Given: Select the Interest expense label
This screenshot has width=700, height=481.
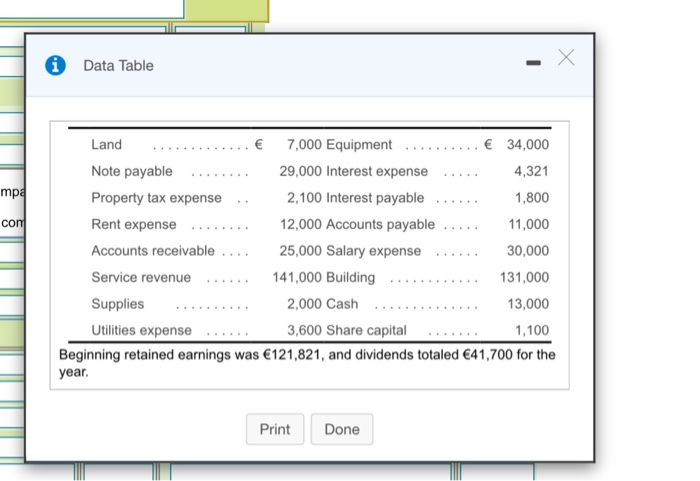Looking at the screenshot, I should (x=377, y=171).
